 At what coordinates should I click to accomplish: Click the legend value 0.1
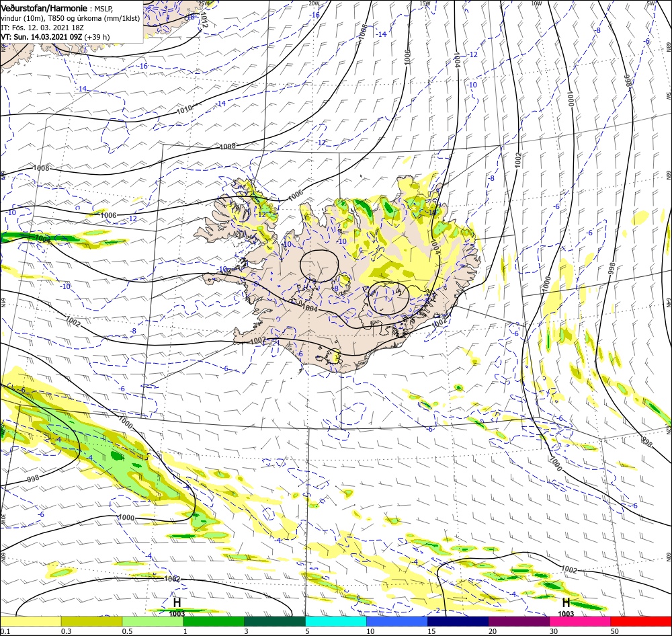pyautogui.click(x=4, y=631)
